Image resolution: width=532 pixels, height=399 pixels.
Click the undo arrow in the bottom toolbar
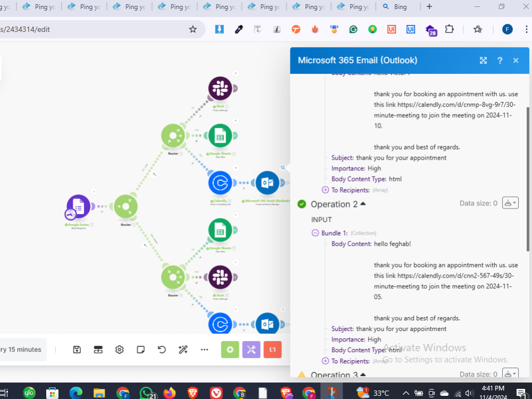tap(162, 350)
